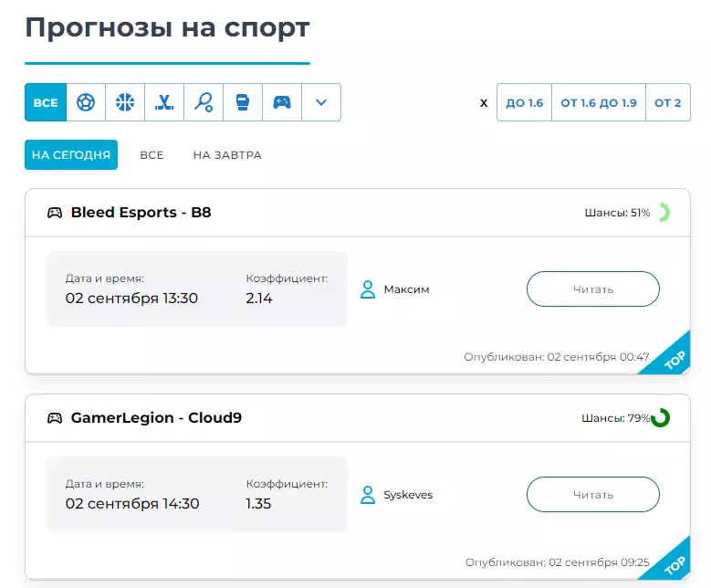Click the 51% chance ring indicator
This screenshot has height=588, width=711.
pos(663,213)
